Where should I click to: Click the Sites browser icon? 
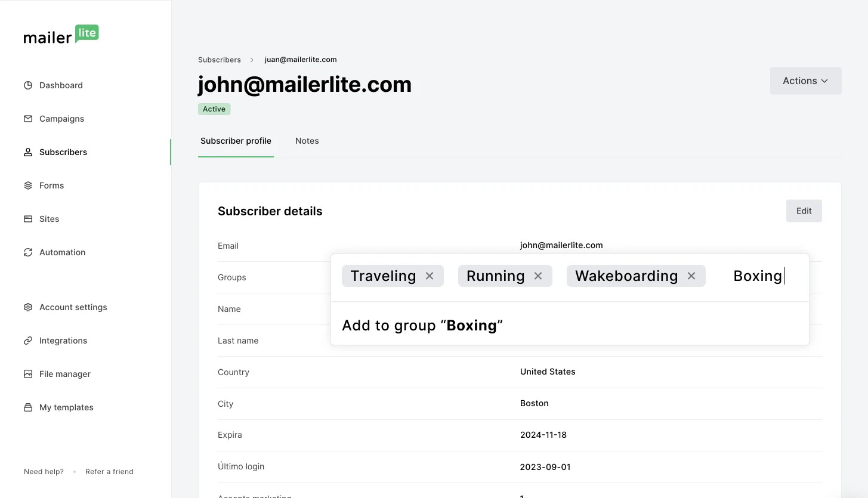click(x=28, y=219)
